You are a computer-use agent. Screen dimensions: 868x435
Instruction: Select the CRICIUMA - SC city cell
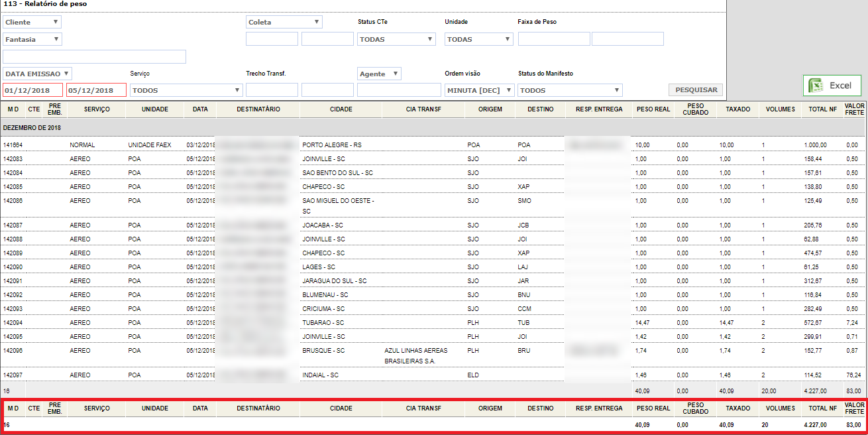pos(323,309)
